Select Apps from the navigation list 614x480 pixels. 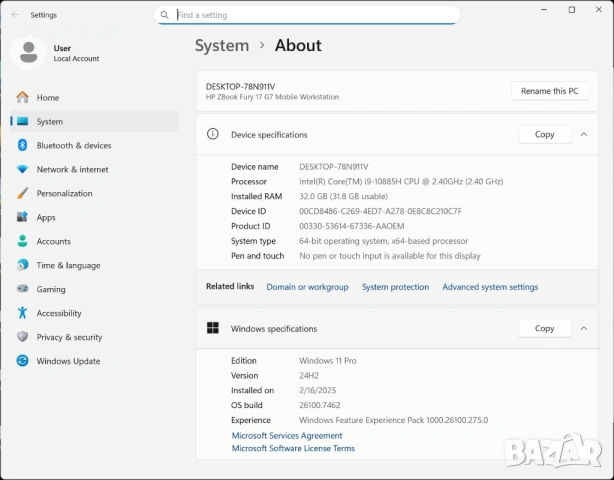(46, 217)
